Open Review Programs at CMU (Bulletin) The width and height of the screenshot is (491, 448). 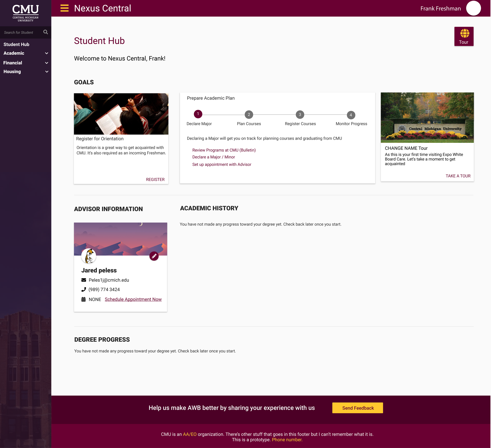pyautogui.click(x=224, y=150)
